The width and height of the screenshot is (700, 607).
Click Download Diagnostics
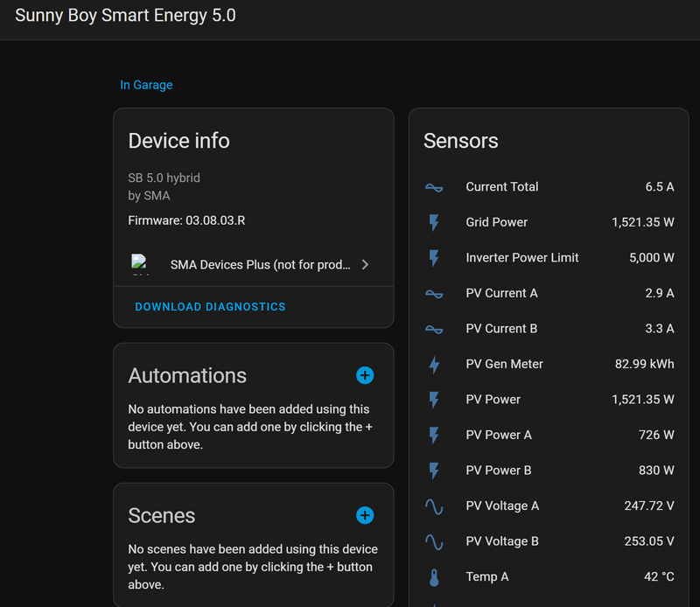[210, 307]
